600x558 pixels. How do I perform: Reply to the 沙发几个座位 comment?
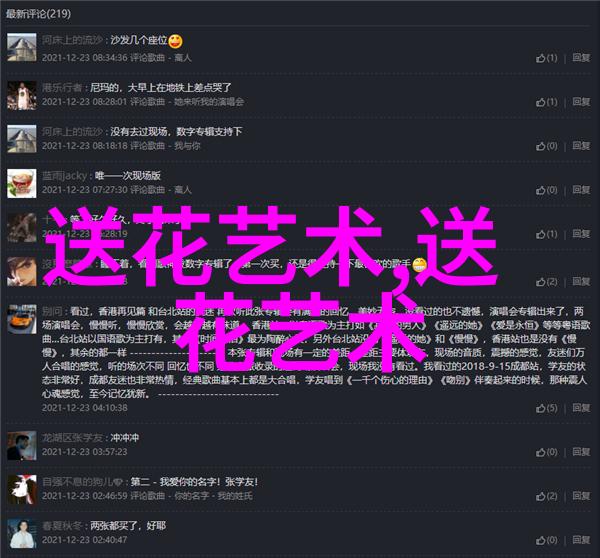click(x=581, y=58)
